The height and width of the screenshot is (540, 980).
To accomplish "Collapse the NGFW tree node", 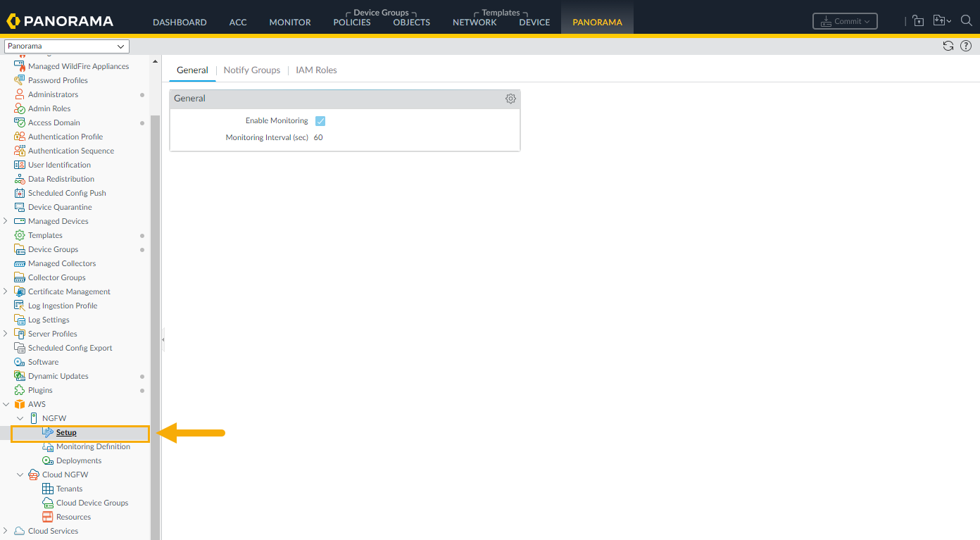I will pyautogui.click(x=20, y=418).
